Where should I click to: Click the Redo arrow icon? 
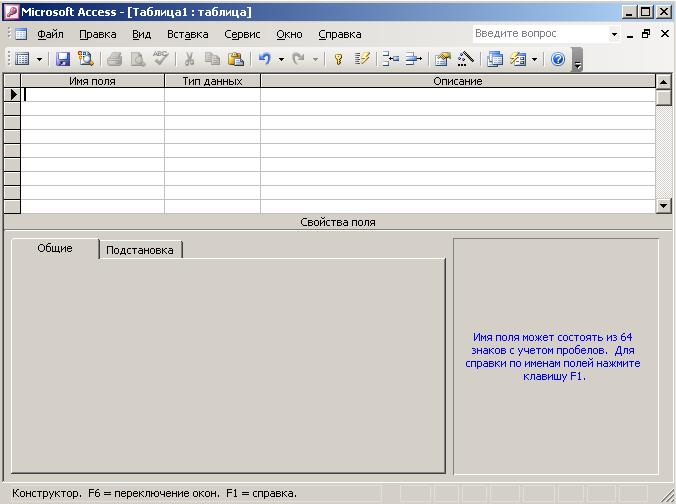tap(298, 59)
